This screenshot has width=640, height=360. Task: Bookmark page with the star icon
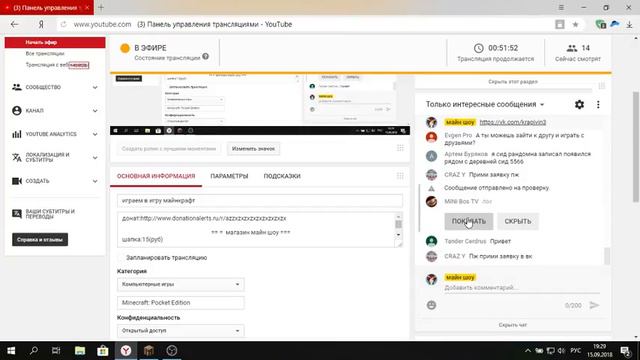(x=575, y=24)
